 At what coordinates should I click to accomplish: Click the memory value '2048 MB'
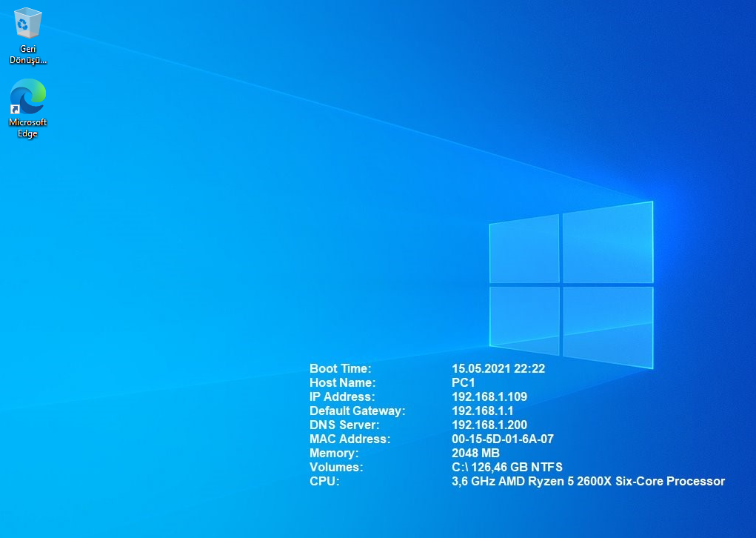475,453
